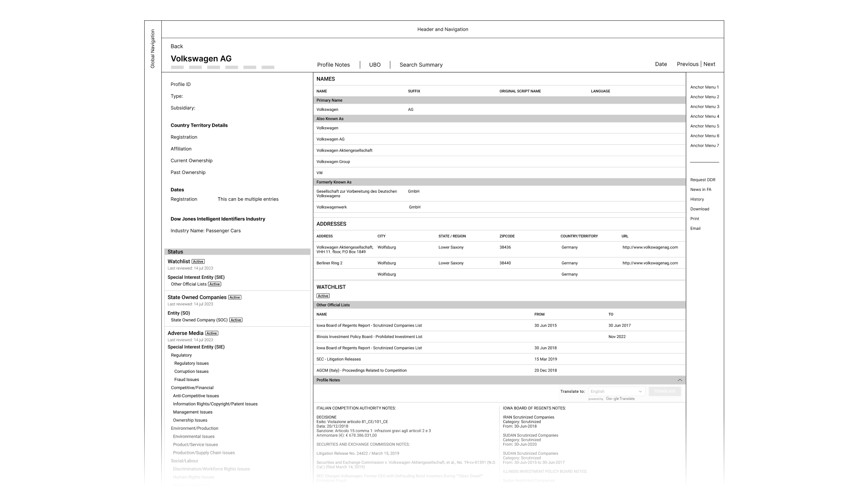Viewport: 868px width, 486px height.
Task: Open the UBO tab
Action: pyautogui.click(x=375, y=65)
